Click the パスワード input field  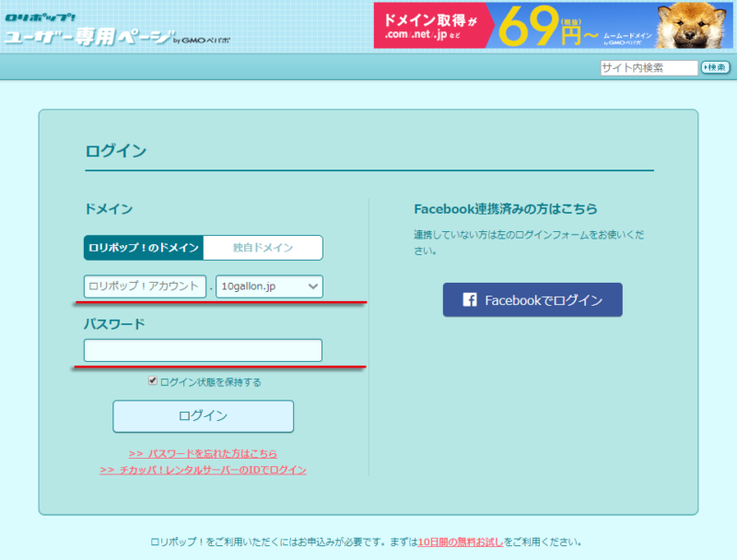coord(203,350)
